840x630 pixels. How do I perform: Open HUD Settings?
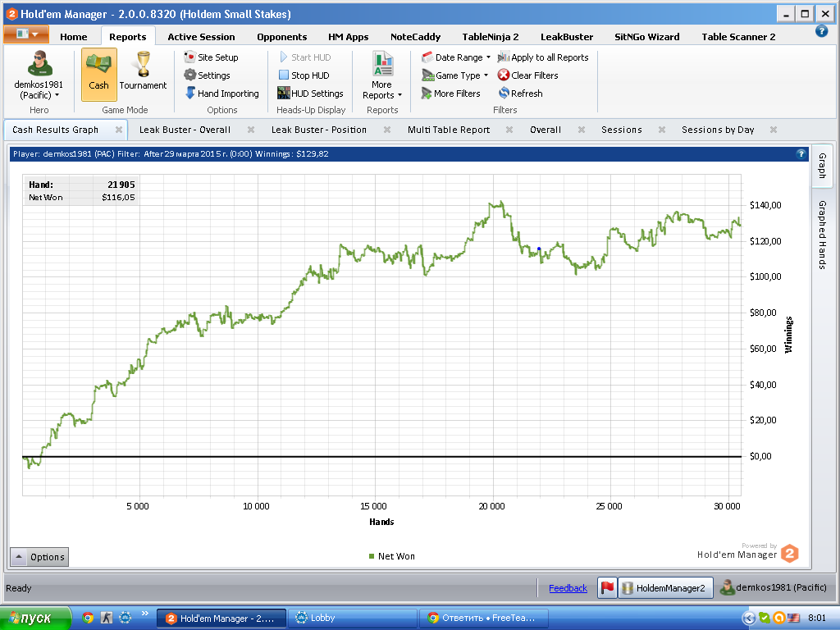click(311, 94)
